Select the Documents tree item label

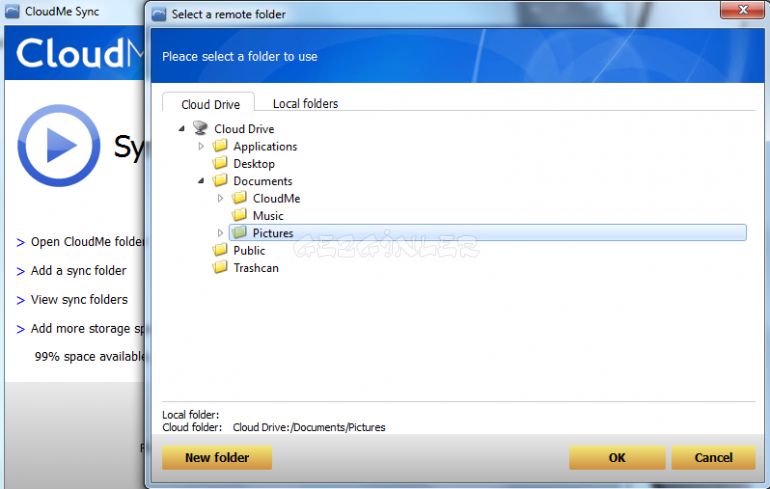(263, 181)
